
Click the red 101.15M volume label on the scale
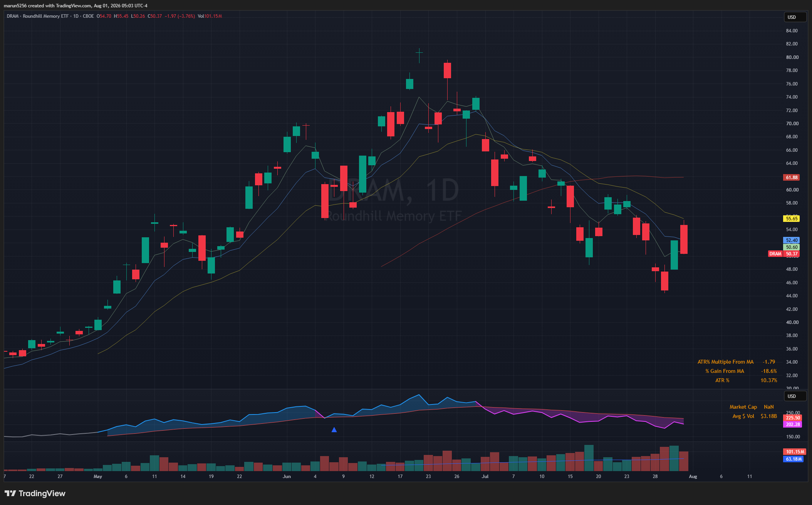click(x=794, y=452)
